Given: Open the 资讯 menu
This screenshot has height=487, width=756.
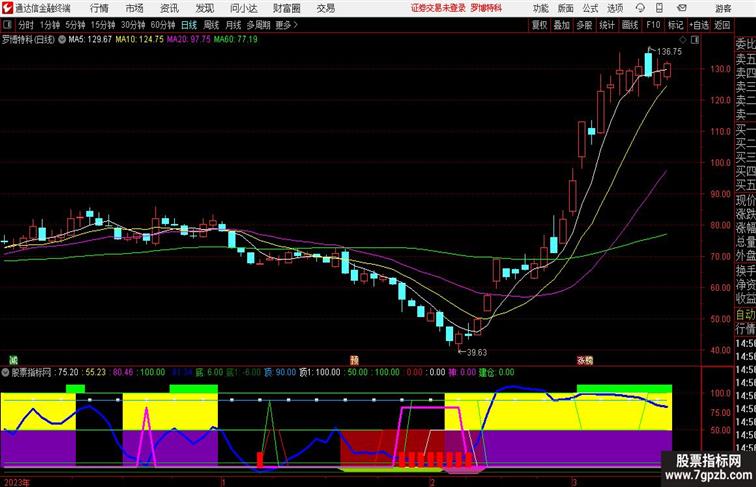Looking at the screenshot, I should [169, 8].
